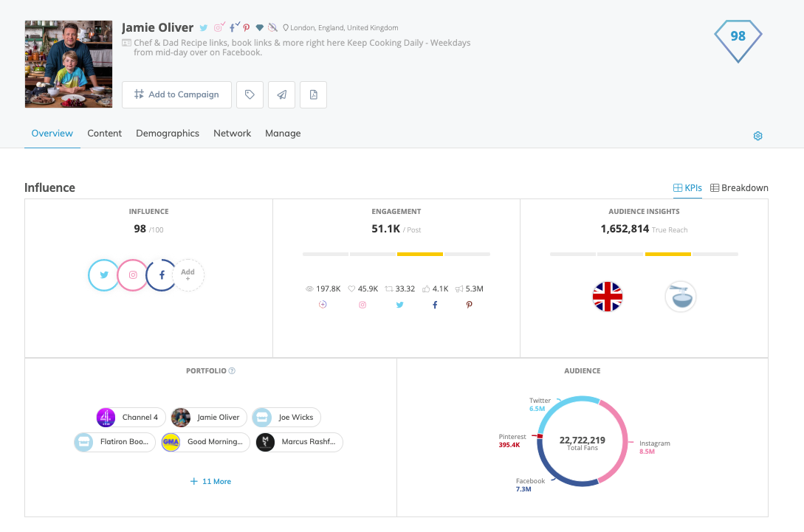Expand portfolio with 11 More link

210,481
